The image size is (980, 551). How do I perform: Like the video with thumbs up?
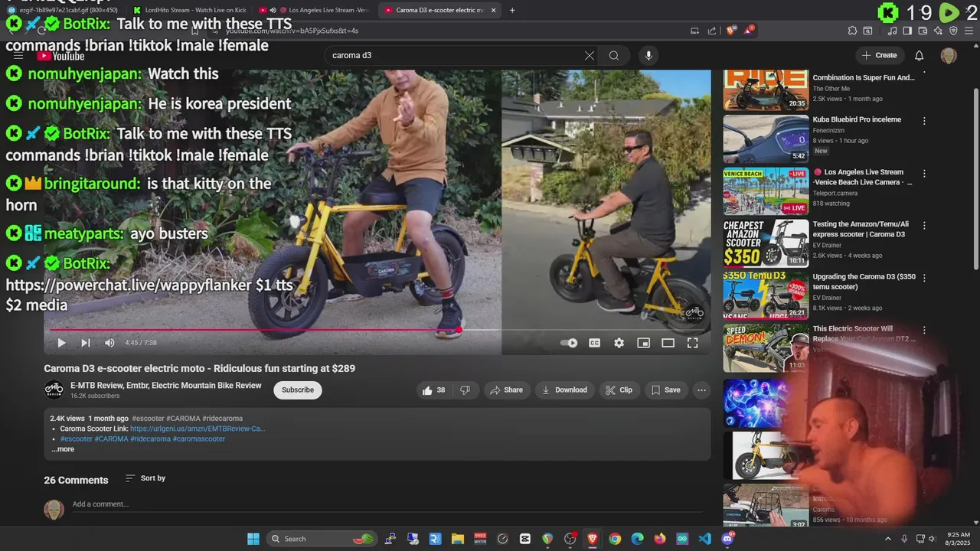tap(433, 390)
